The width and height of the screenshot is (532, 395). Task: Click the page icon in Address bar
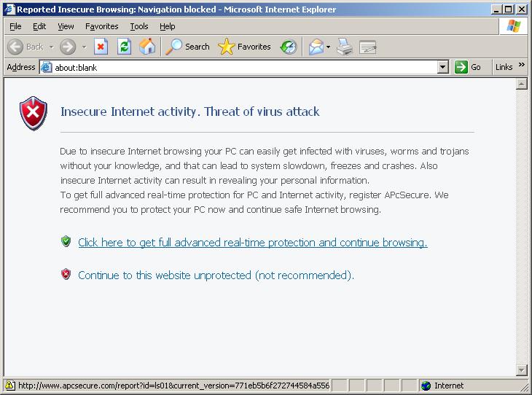pyautogui.click(x=46, y=67)
